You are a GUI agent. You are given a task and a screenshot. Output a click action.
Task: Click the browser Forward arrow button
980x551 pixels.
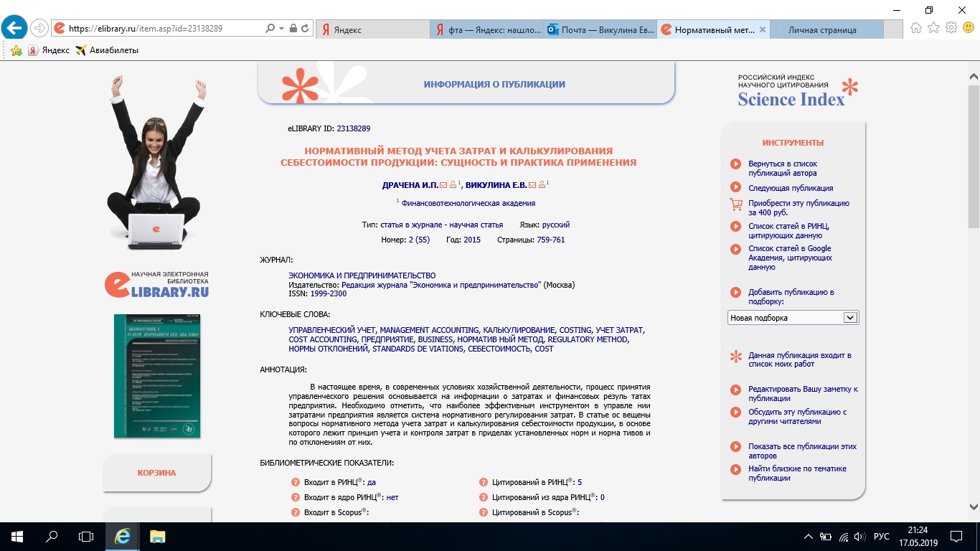[39, 29]
